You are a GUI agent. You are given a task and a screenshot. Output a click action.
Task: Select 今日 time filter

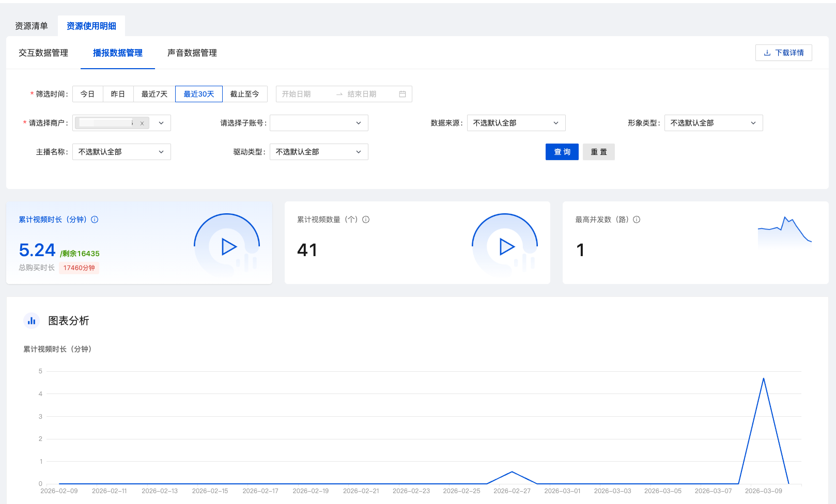coord(87,94)
